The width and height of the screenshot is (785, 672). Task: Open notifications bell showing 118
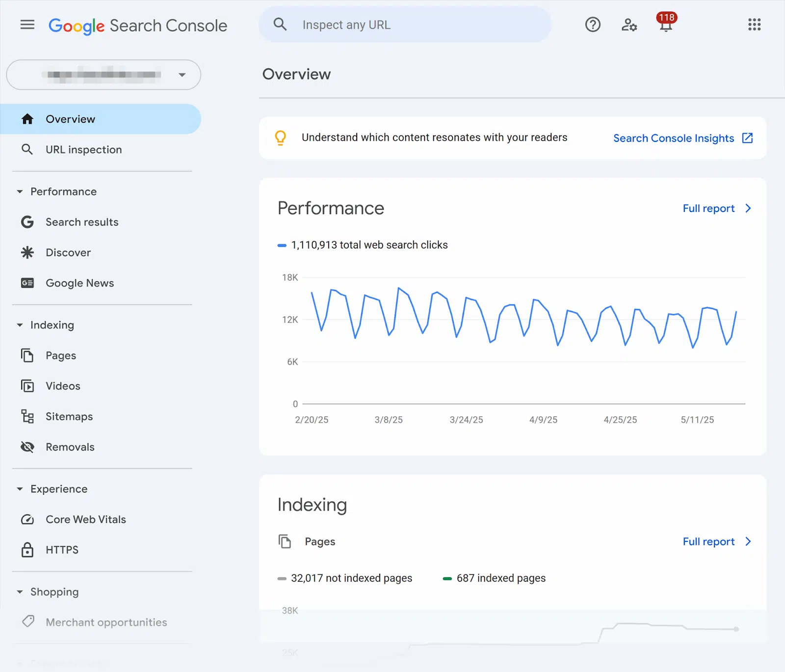(666, 23)
